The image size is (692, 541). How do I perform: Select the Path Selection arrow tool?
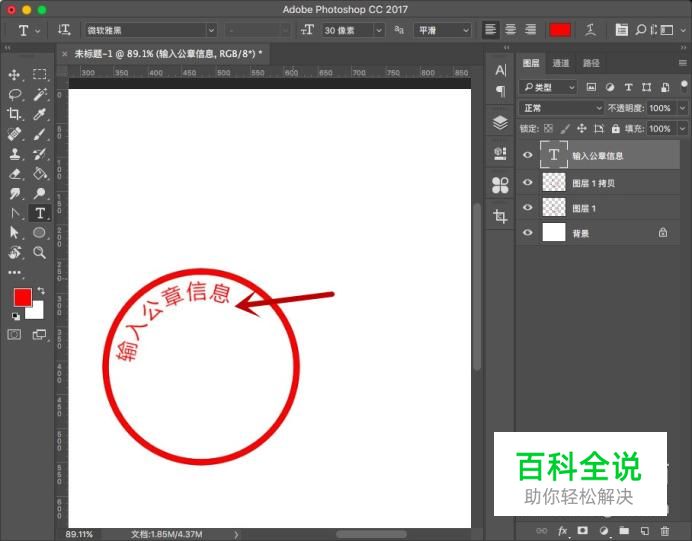[x=14, y=233]
